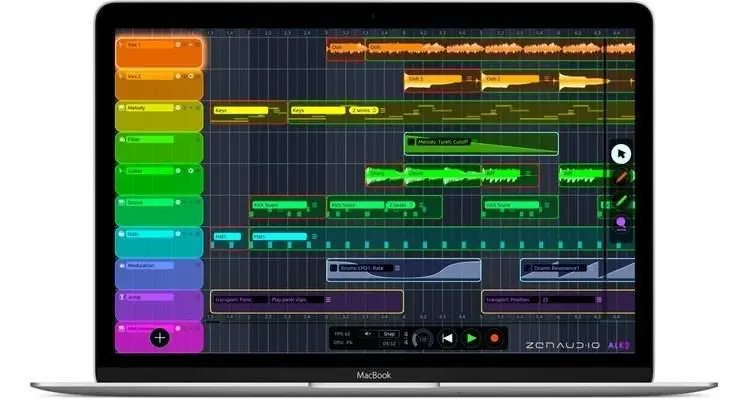Click the Modulation track type icon
Screen dimensions: 750x399
[121, 266]
